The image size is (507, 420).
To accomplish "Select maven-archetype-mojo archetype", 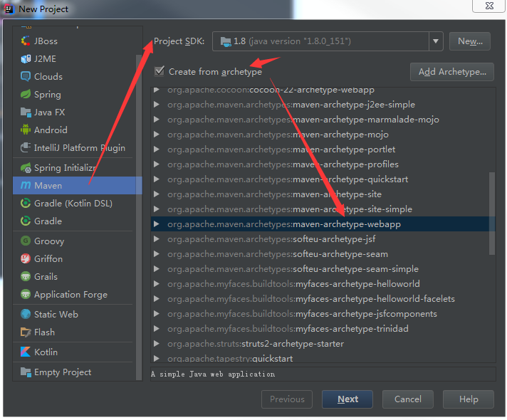I will click(x=323, y=135).
